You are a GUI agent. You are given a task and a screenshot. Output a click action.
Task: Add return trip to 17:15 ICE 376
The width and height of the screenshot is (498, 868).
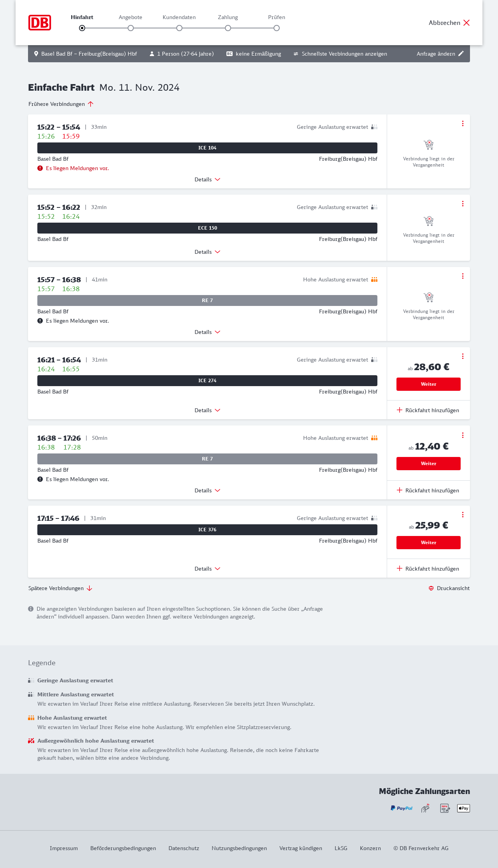428,569
